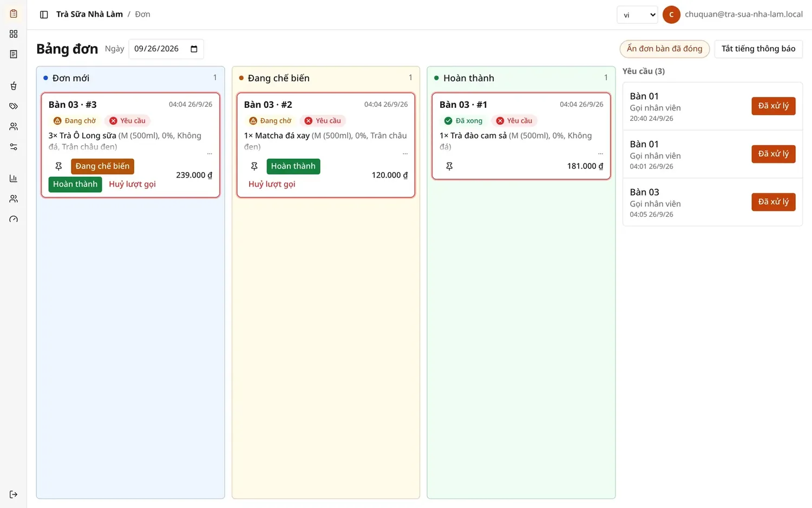Open the sliders settings icon in sidebar
The height and width of the screenshot is (508, 812).
click(14, 147)
